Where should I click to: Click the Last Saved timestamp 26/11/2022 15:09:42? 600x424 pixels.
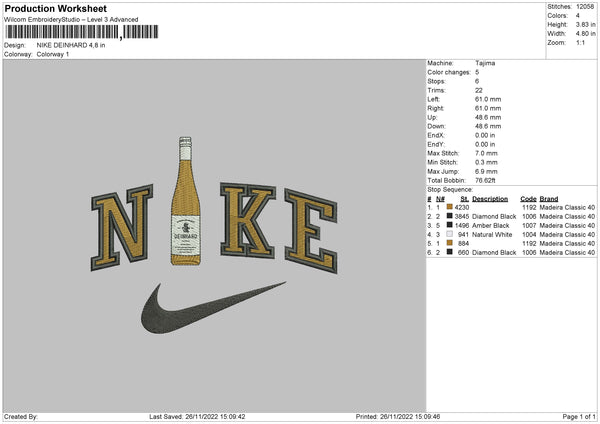[215, 416]
